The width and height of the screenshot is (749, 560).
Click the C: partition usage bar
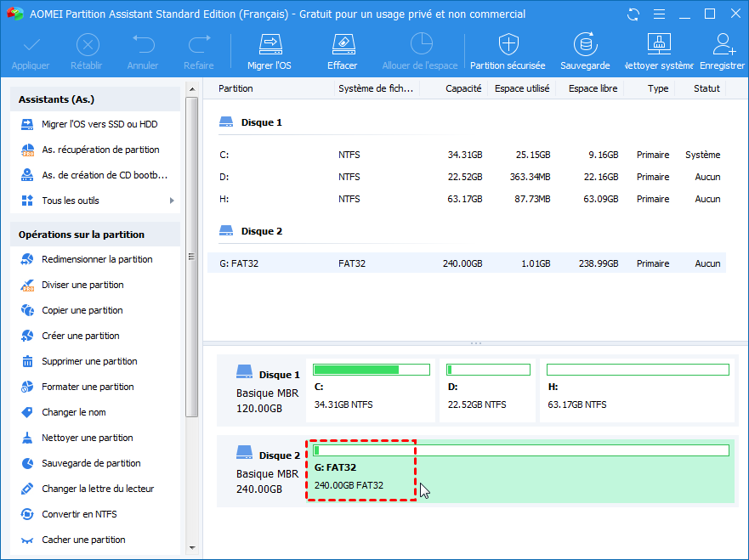371,370
